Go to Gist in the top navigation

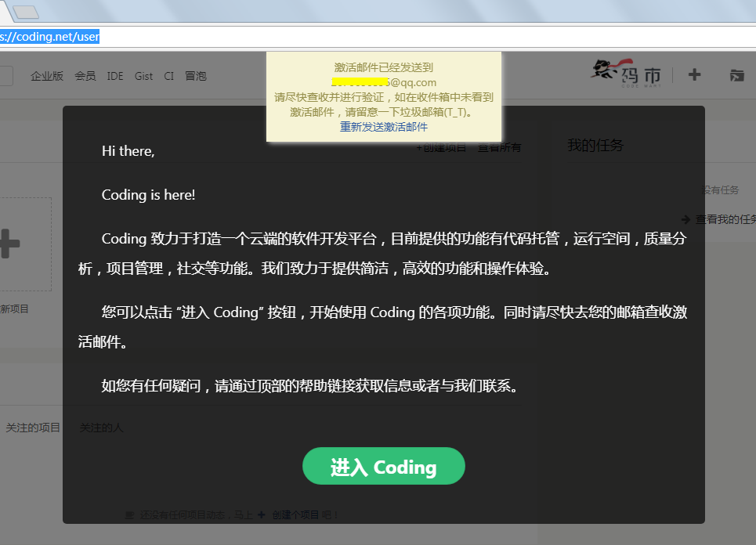click(143, 76)
